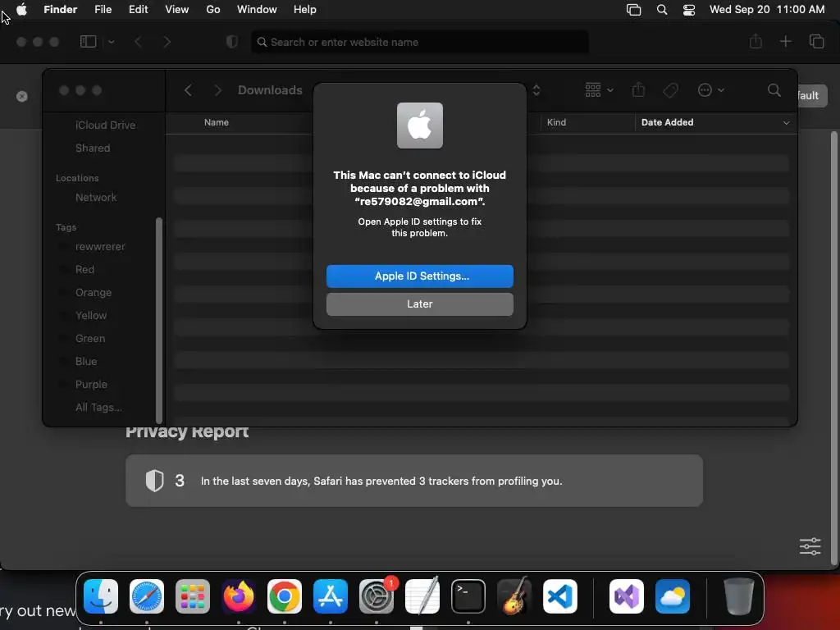This screenshot has width=840, height=630.
Task: Select the Green tag
Action: (x=90, y=339)
